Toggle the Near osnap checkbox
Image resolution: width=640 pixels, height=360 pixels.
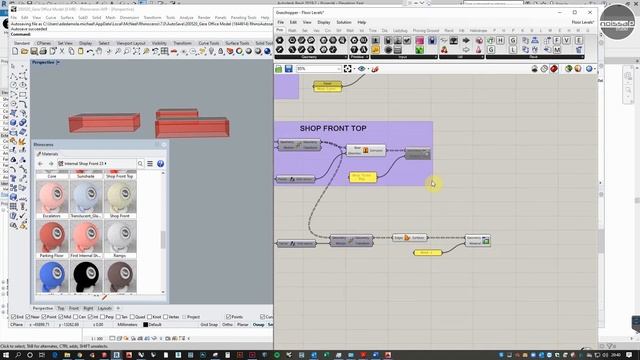pyautogui.click(x=28, y=317)
